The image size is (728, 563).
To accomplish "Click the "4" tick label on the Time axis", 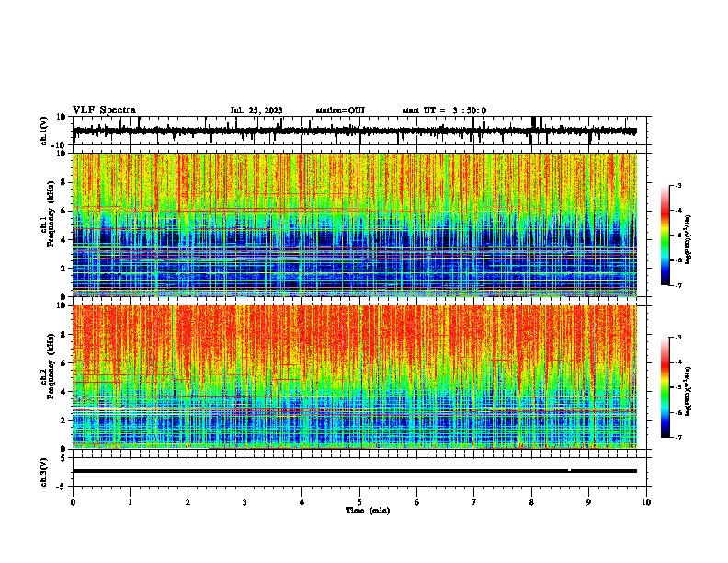I will click(302, 502).
